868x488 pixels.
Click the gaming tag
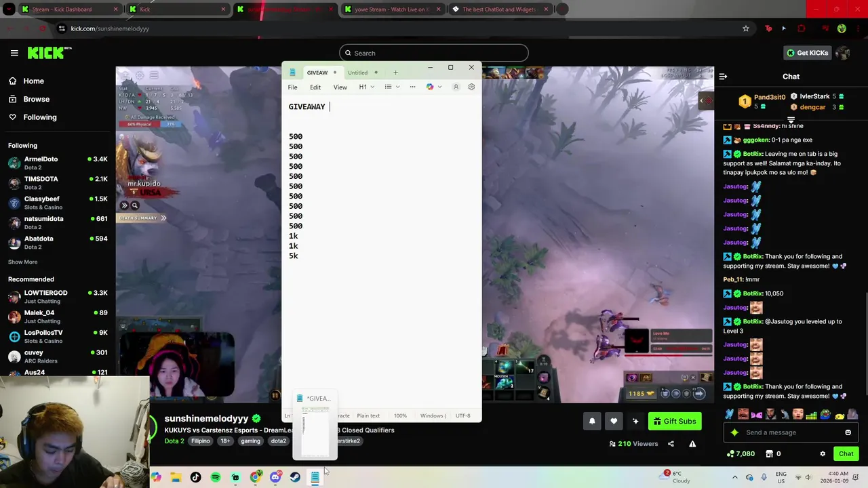coord(250,441)
